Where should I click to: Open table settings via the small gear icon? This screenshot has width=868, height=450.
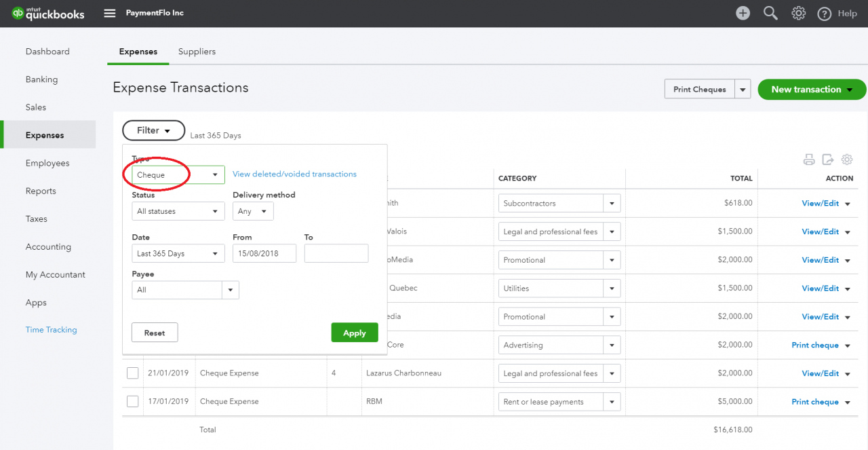coord(847,159)
